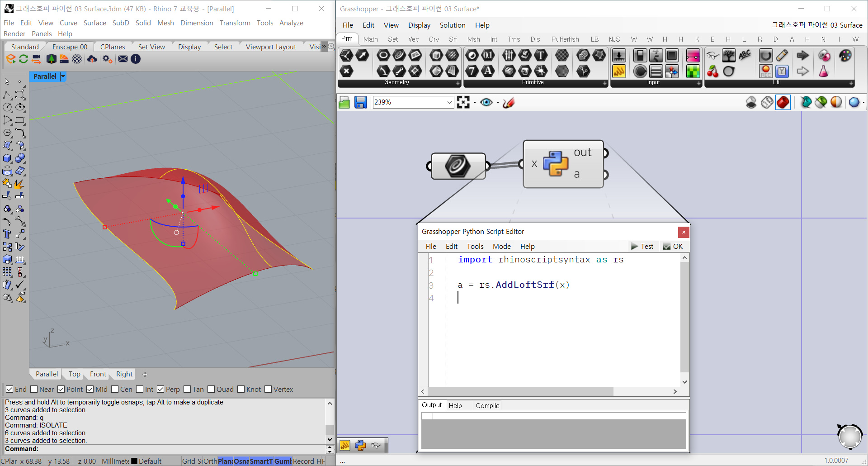Open the script editor Mode menu
This screenshot has width=868, height=466.
click(x=501, y=247)
